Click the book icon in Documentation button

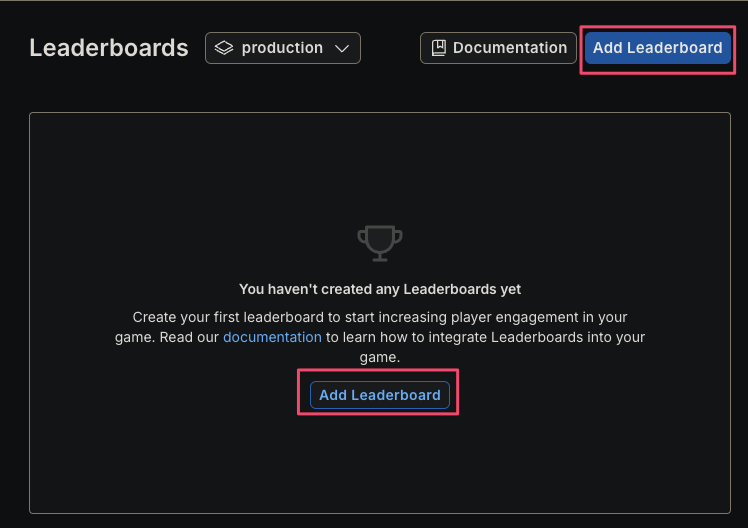(438, 48)
